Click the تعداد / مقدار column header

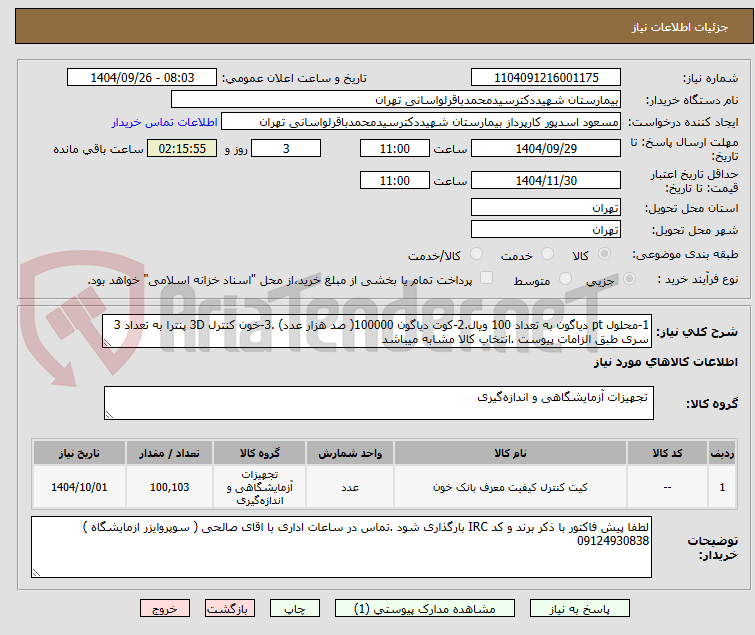click(x=169, y=453)
